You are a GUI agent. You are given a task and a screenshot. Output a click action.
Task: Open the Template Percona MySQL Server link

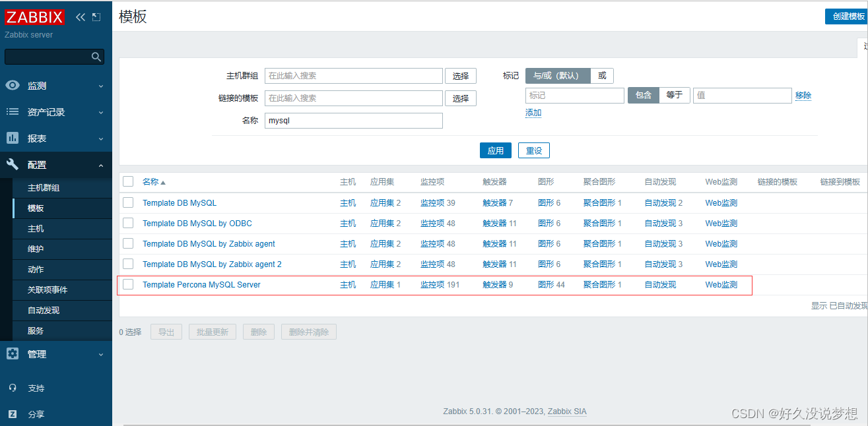[201, 285]
